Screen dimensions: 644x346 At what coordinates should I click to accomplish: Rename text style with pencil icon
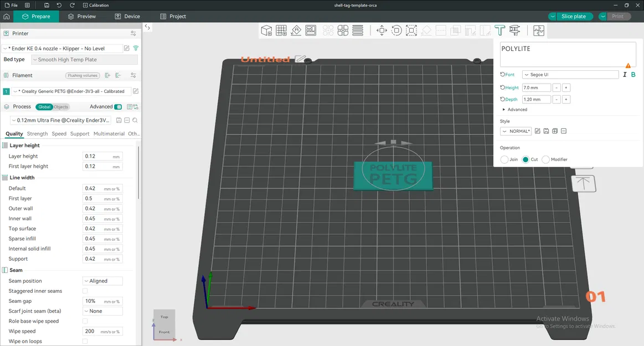click(x=537, y=131)
